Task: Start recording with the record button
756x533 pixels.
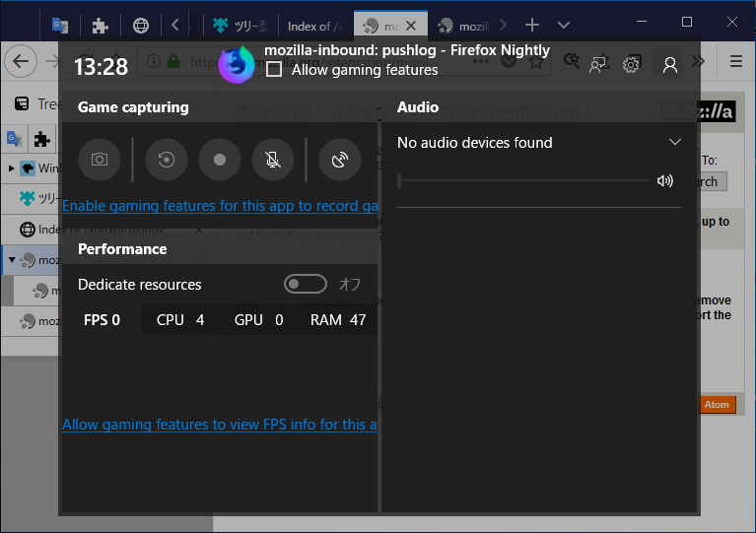Action: [x=220, y=160]
